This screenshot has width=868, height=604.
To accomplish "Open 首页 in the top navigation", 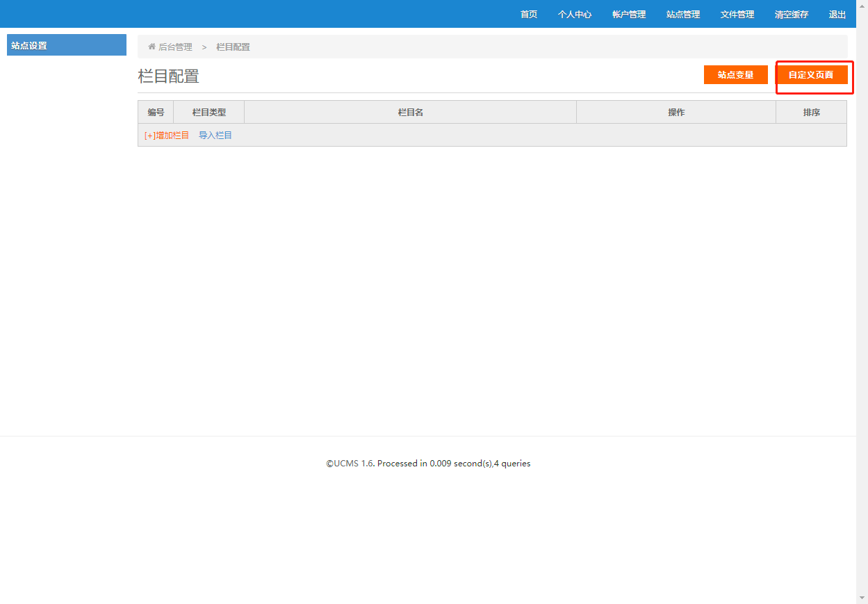I will tap(529, 15).
